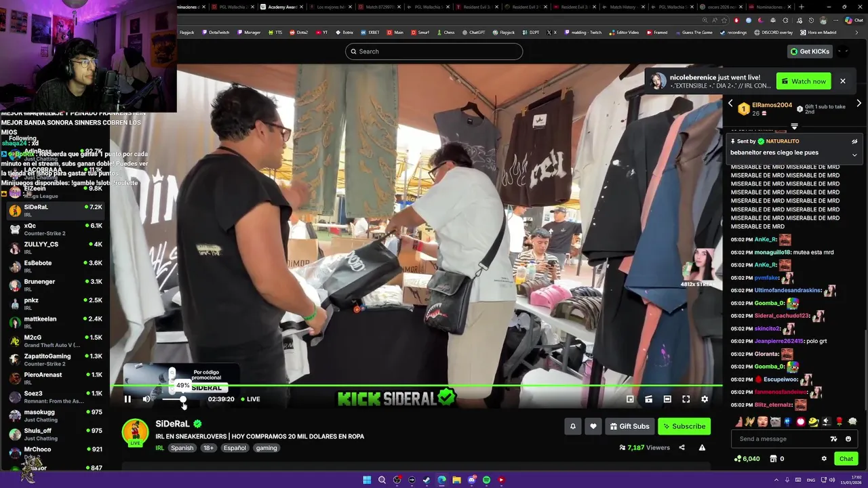
Task: Open the Kick search field
Action: 434,52
